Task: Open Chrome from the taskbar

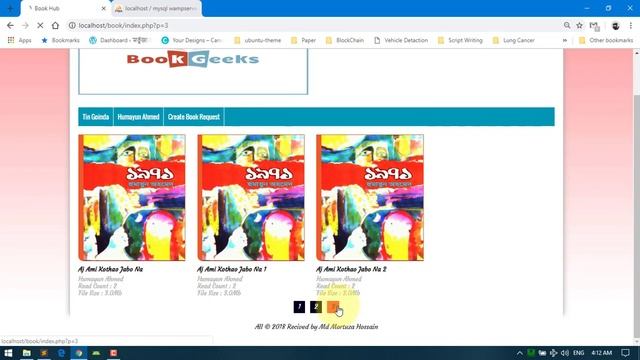Action: tap(79, 353)
